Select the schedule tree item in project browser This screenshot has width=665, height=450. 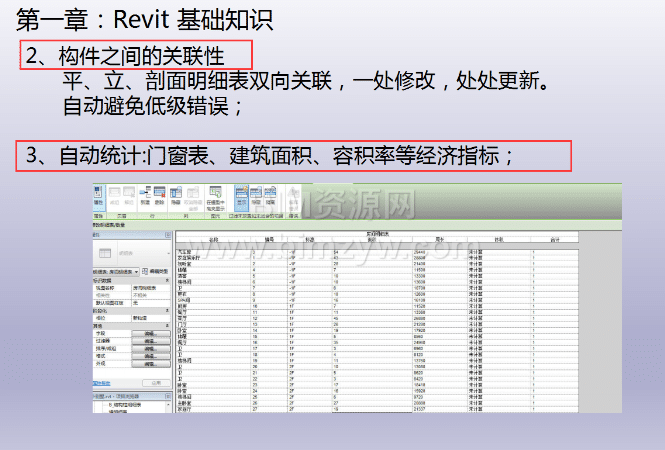pyautogui.click(x=125, y=405)
